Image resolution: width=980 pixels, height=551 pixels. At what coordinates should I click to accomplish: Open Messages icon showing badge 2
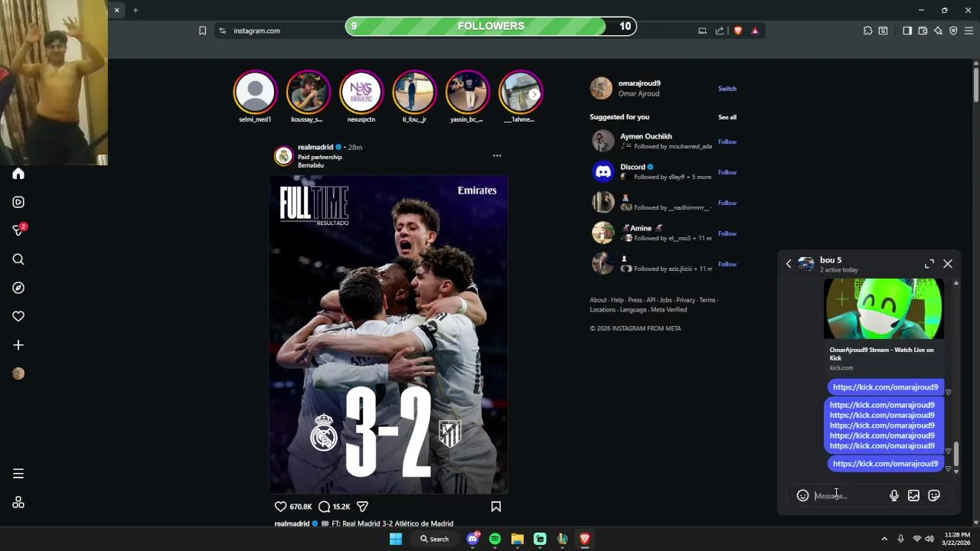[18, 230]
